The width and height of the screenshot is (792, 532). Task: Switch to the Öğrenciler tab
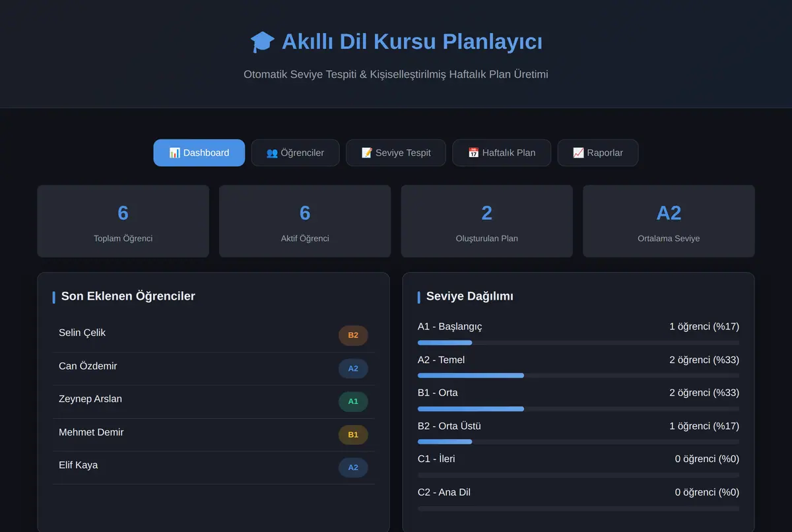point(295,152)
